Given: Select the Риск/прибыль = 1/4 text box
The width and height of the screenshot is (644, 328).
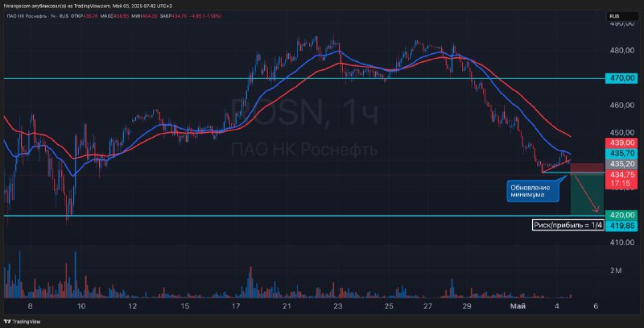Looking at the screenshot, I should point(568,225).
